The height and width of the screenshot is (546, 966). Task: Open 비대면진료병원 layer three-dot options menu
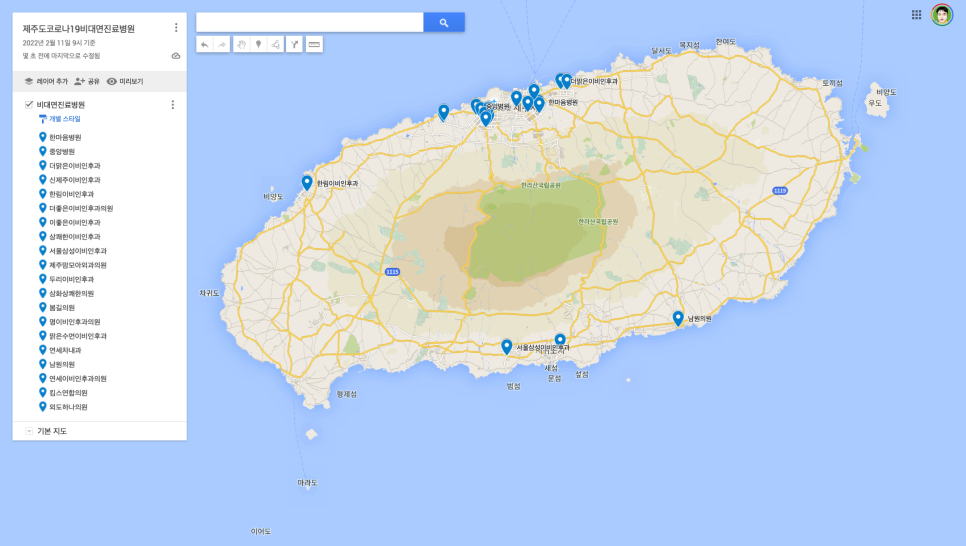(x=172, y=105)
